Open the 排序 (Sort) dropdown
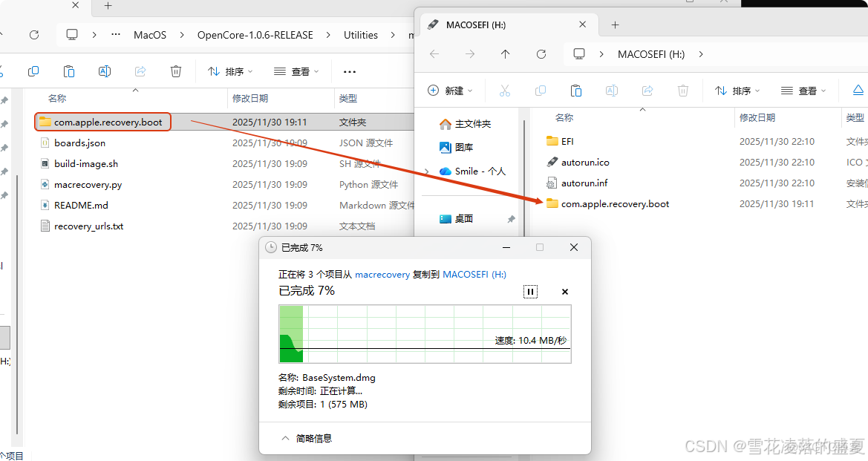This screenshot has width=868, height=461. 231,71
